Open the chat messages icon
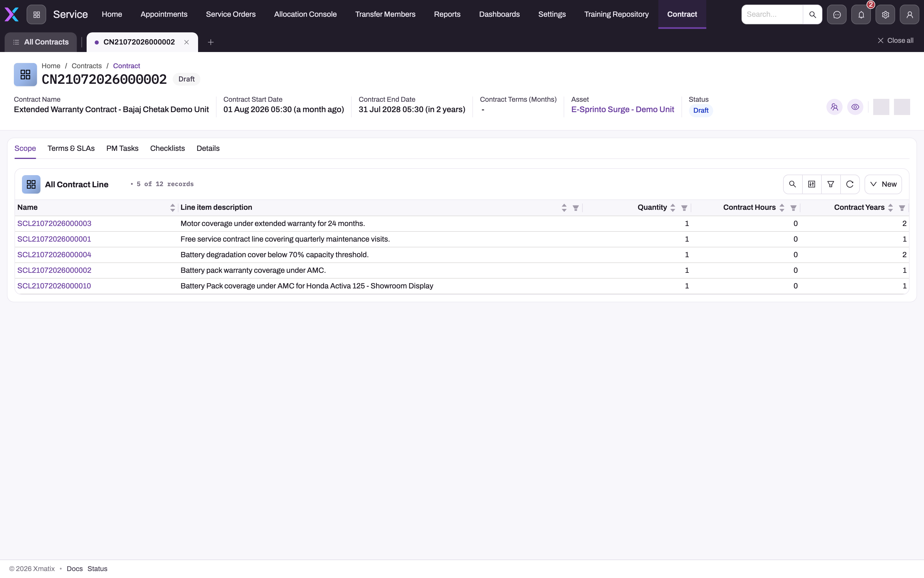This screenshot has width=924, height=578. (x=837, y=14)
